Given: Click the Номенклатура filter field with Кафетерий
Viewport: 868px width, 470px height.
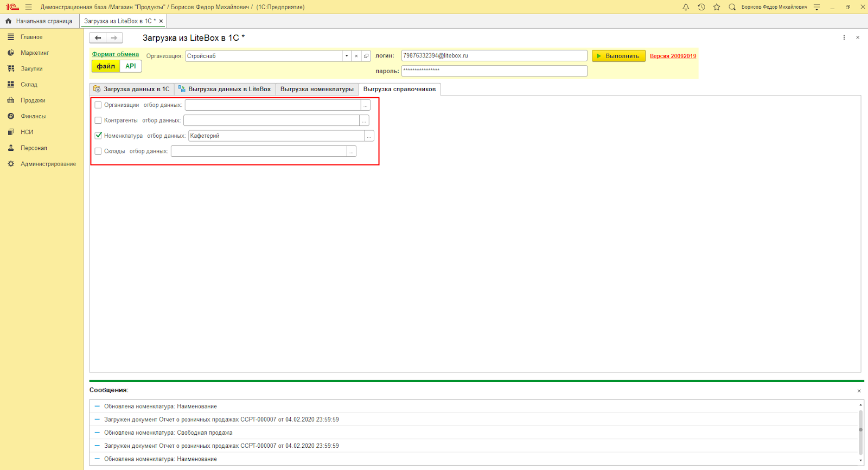Looking at the screenshot, I should click(x=277, y=136).
